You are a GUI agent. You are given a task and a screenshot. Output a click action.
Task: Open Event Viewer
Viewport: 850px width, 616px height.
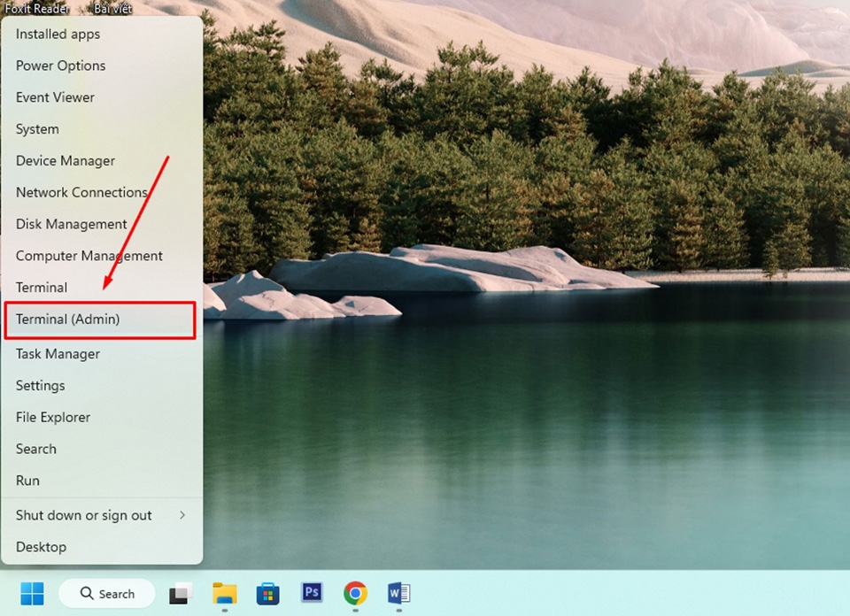[x=55, y=96]
